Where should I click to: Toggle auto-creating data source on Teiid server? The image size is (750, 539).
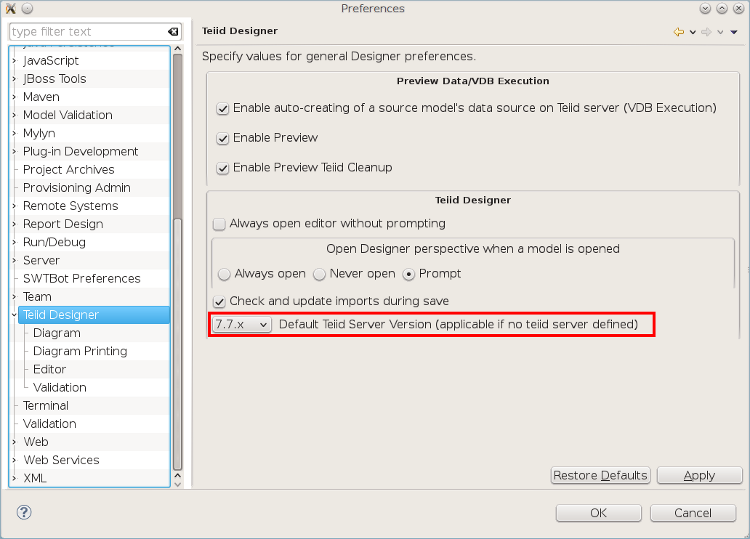click(222, 109)
